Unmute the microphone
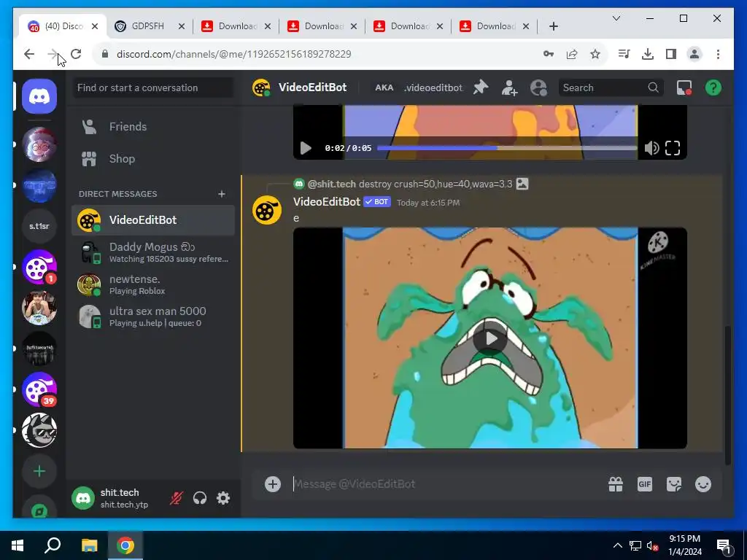Screen dimensions: 747x560 177,498
